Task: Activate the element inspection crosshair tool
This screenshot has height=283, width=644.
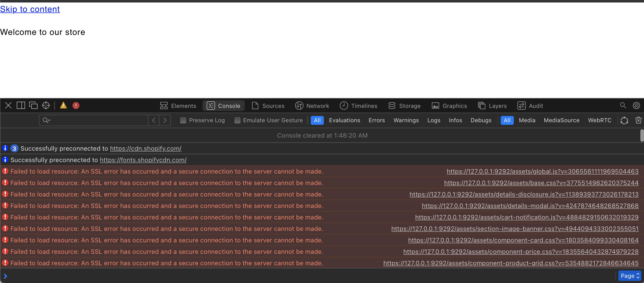Action: 46,105
